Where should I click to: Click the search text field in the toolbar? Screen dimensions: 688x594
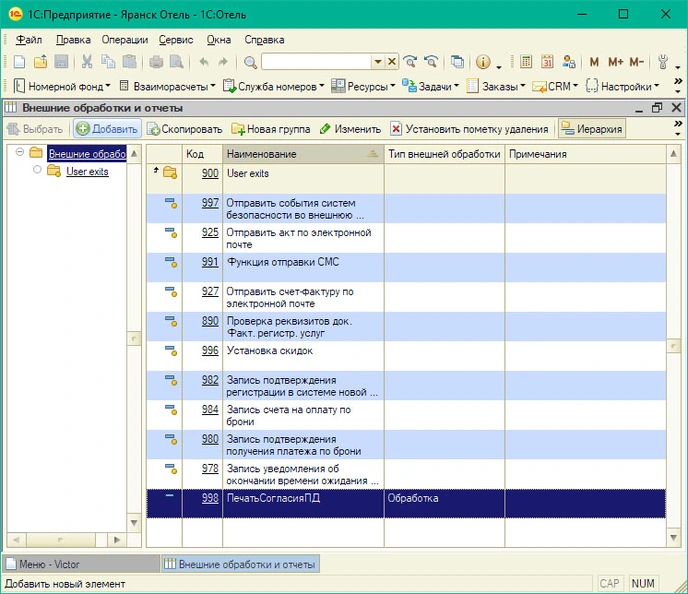click(315, 62)
